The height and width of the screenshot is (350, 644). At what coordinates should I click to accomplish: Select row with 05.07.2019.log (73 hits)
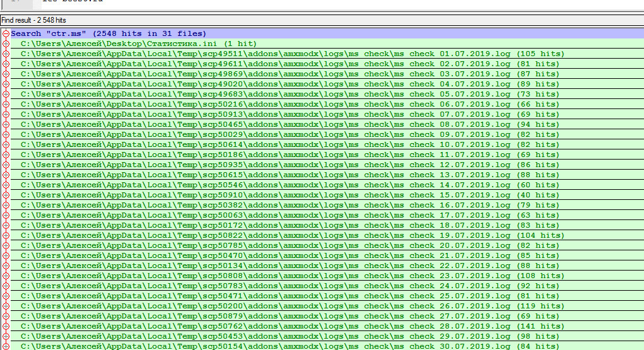click(327, 94)
